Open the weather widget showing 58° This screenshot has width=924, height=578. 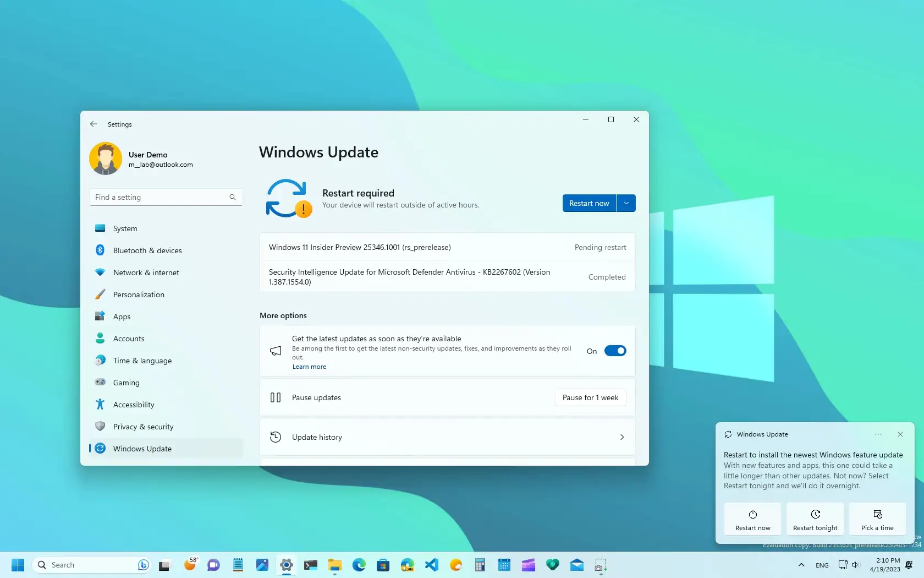[x=190, y=565]
